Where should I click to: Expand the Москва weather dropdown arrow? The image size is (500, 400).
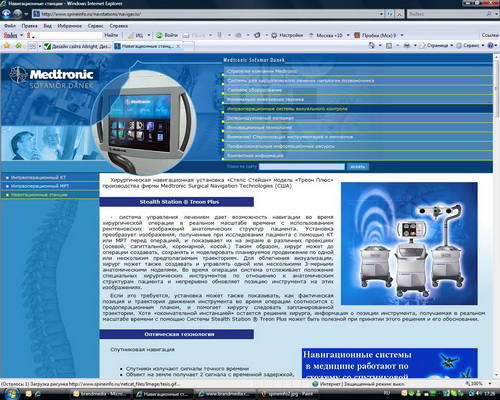pyautogui.click(x=348, y=35)
